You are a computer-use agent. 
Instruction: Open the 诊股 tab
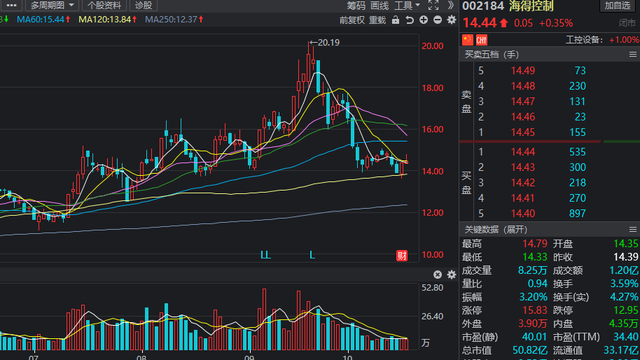point(143,5)
